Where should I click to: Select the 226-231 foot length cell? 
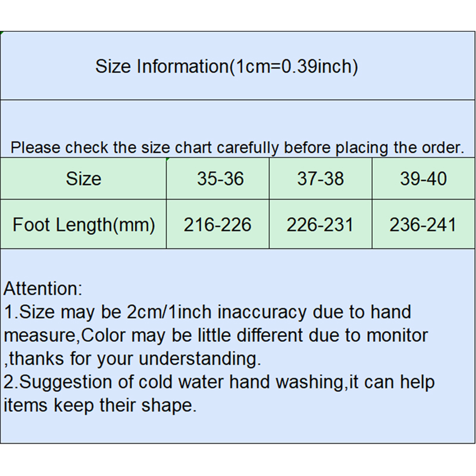coord(320,224)
